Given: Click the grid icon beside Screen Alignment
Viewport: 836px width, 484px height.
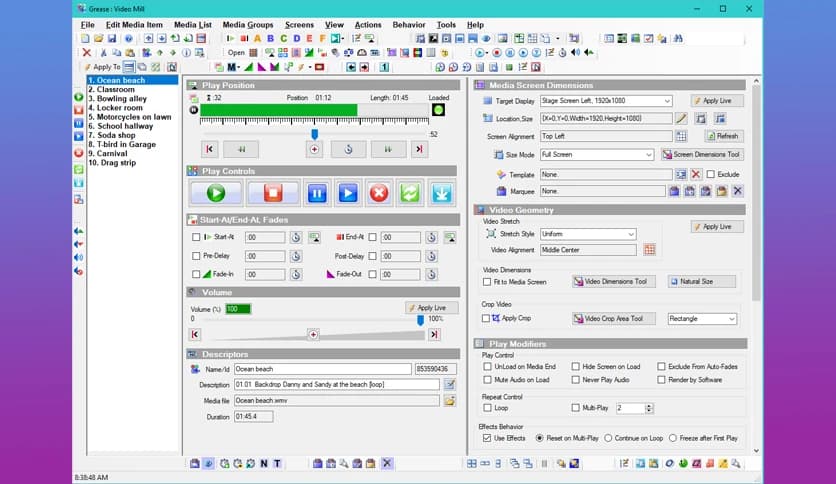Looking at the screenshot, I should (681, 136).
